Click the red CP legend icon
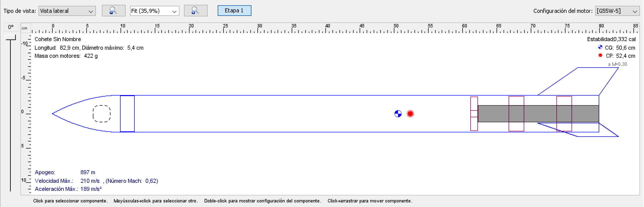The image size is (644, 207). click(x=600, y=55)
